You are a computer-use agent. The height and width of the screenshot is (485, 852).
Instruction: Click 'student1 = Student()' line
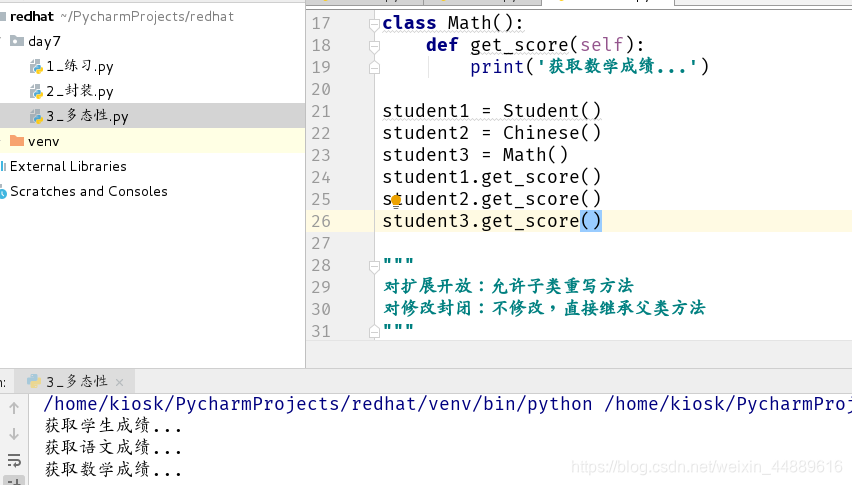492,111
